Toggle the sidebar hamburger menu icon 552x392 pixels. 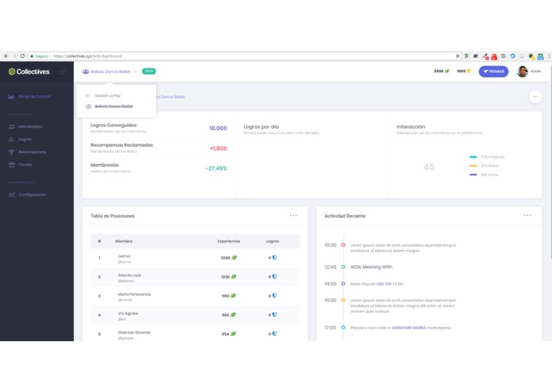[x=62, y=71]
